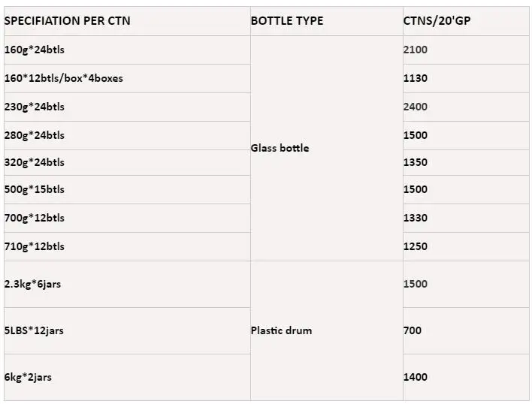Select the 700 cartons value

tap(413, 330)
